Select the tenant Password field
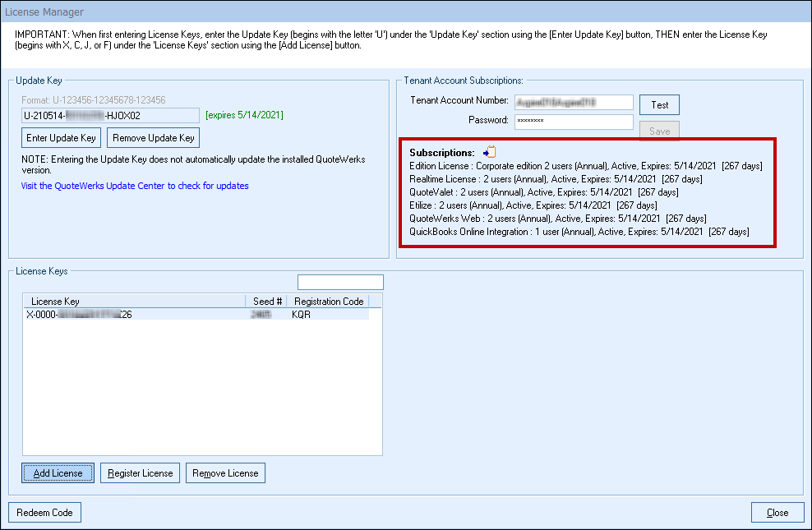Image resolution: width=812 pixels, height=530 pixels. point(574,121)
